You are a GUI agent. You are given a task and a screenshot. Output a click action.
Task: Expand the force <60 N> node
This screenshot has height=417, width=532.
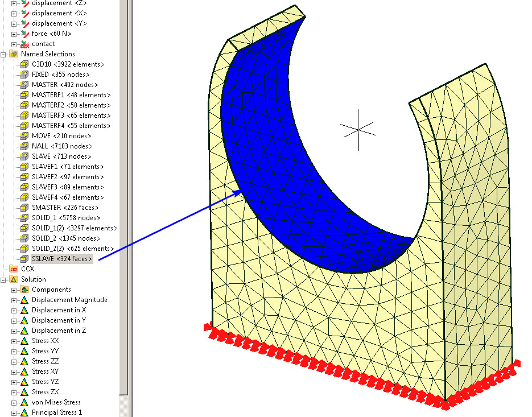pos(14,34)
